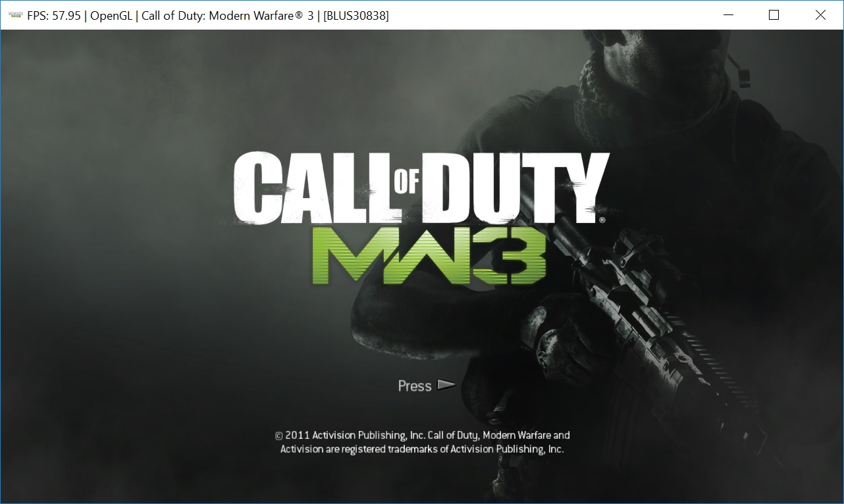Maximize the emulator window

[774, 15]
